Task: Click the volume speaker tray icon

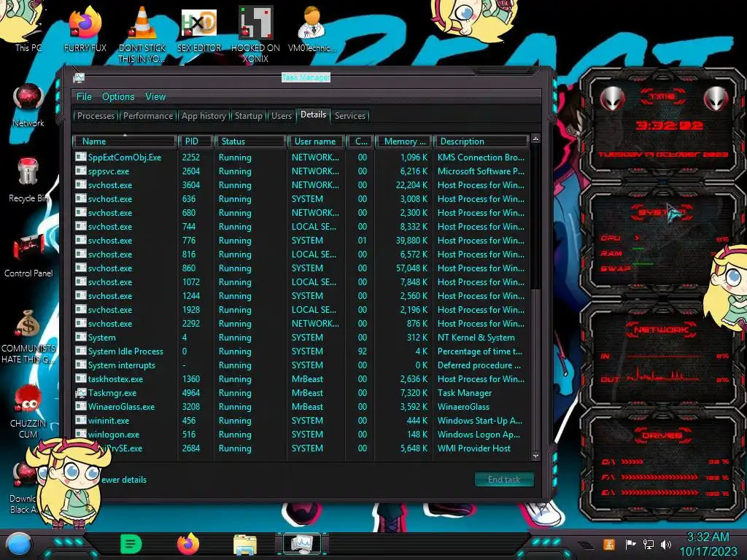Action: pyautogui.click(x=666, y=544)
